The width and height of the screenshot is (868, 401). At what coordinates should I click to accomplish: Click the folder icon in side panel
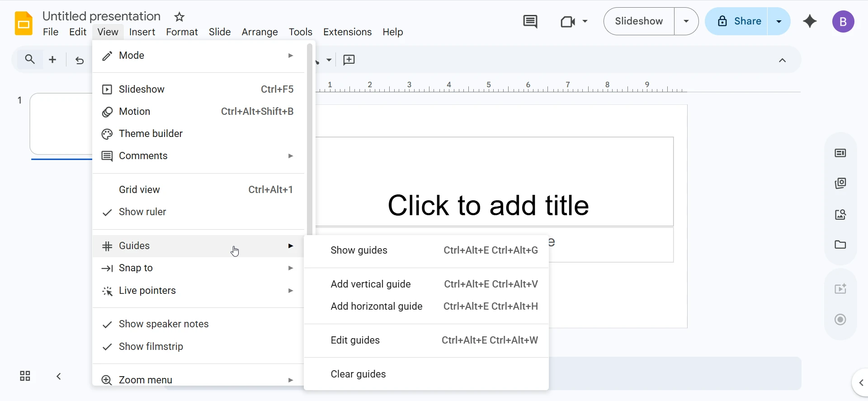[840, 245]
